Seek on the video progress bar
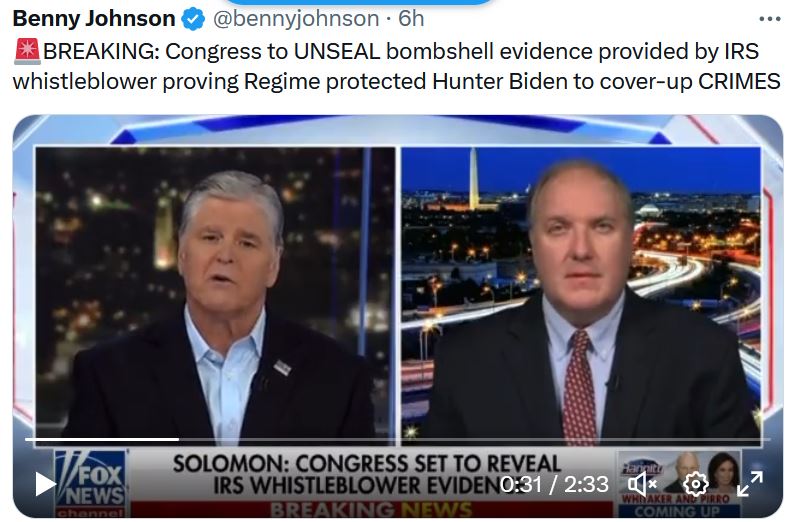 [397, 439]
